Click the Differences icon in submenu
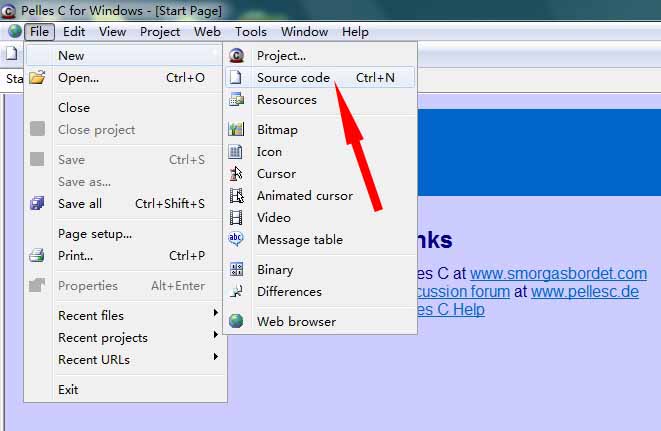Image resolution: width=661 pixels, height=431 pixels. 236,291
